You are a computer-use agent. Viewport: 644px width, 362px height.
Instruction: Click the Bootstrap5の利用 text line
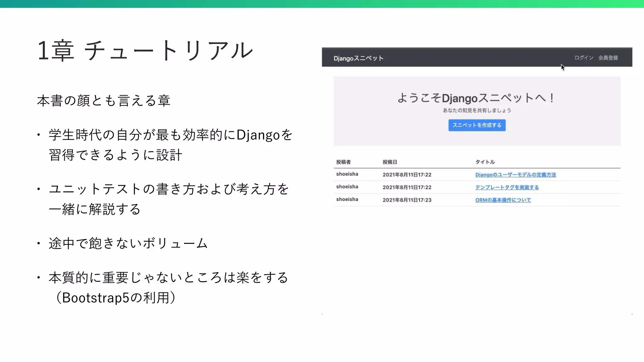[x=115, y=298]
